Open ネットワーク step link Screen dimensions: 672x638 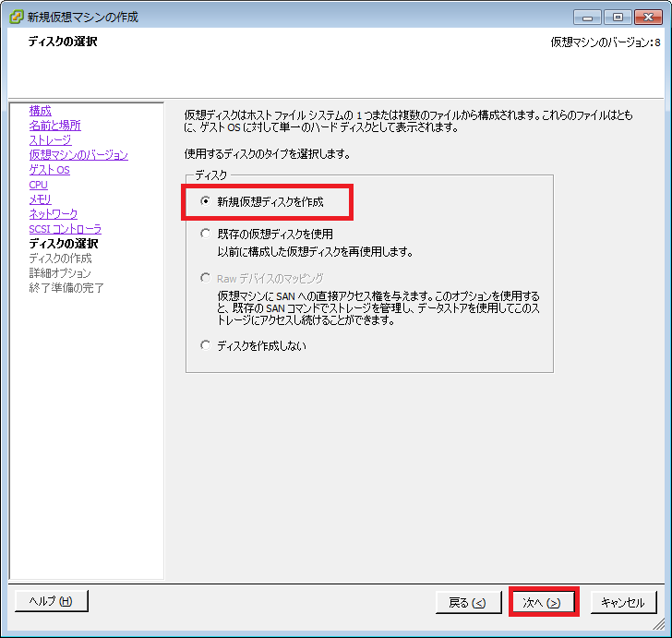coord(54,214)
